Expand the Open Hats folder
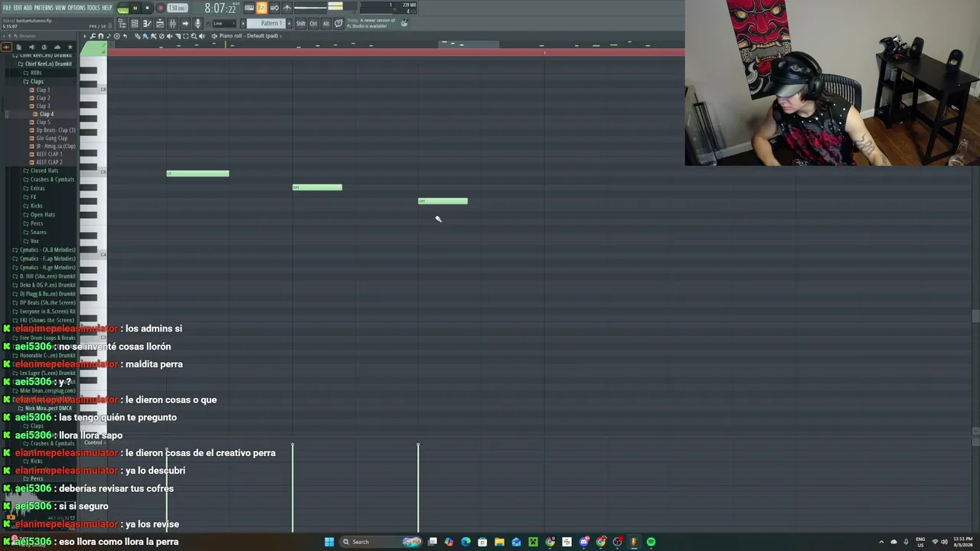This screenshot has width=980, height=551. pyautogui.click(x=42, y=214)
